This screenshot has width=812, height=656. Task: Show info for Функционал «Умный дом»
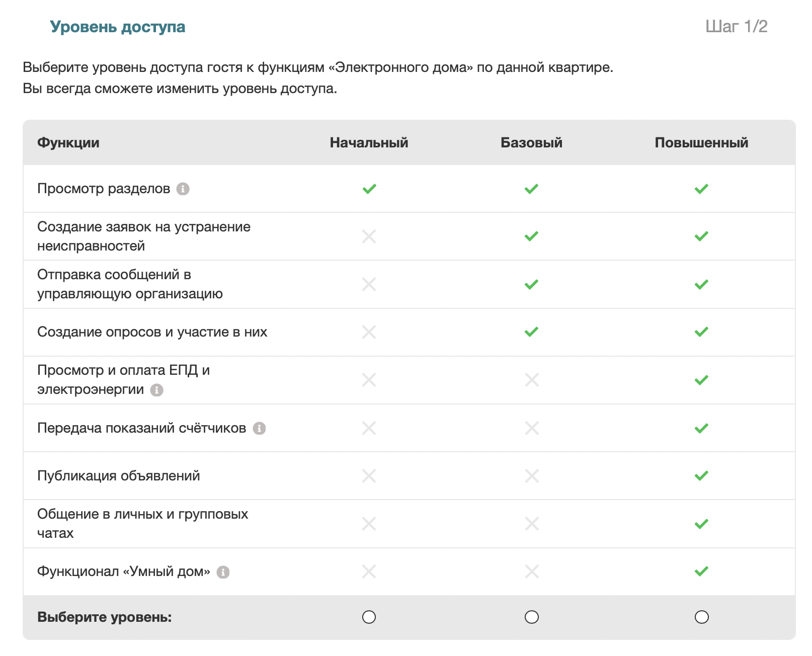pos(223,572)
